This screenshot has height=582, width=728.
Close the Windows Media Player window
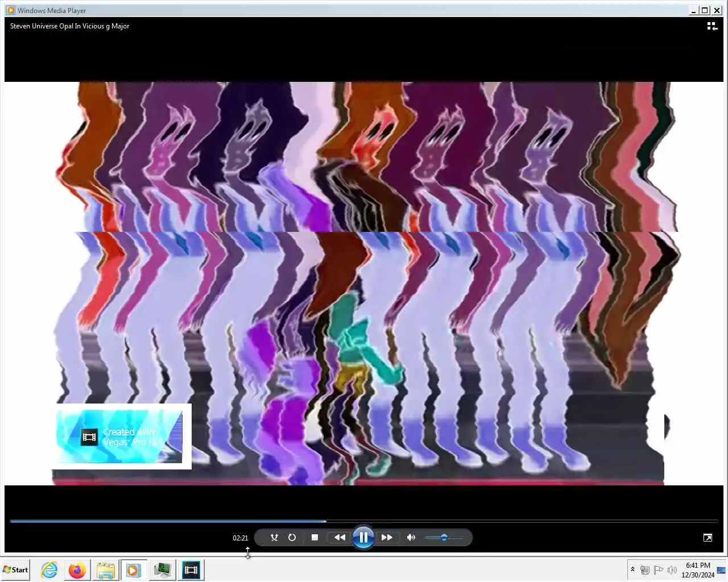click(717, 10)
